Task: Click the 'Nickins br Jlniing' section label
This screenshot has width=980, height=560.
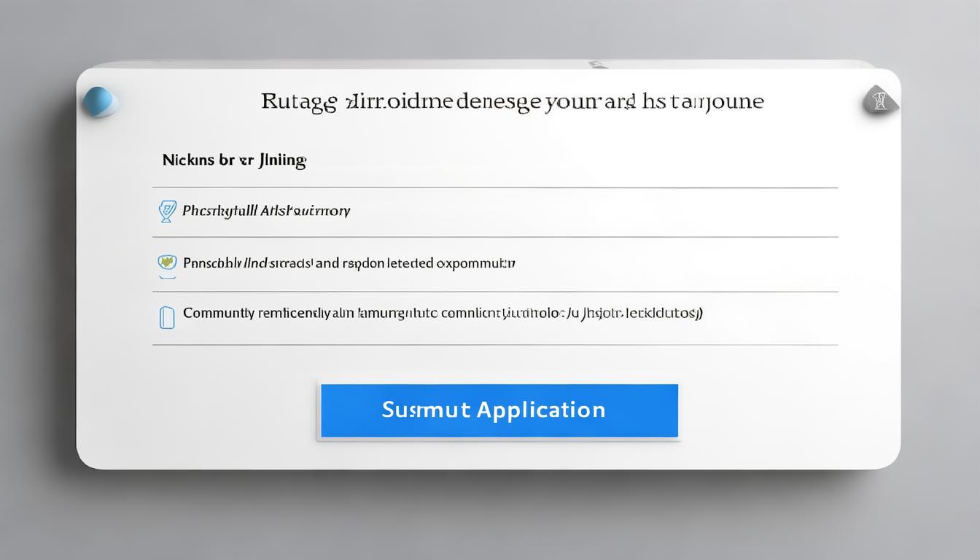Action: pos(234,160)
